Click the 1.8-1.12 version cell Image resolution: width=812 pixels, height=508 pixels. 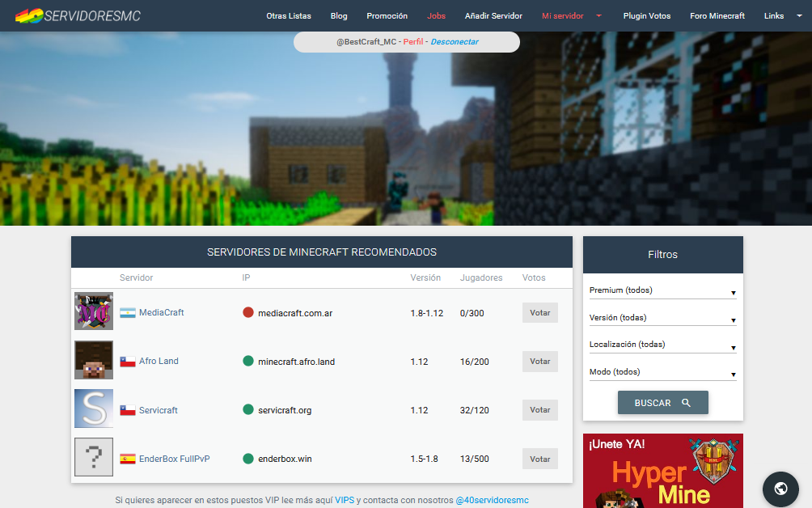pos(427,313)
